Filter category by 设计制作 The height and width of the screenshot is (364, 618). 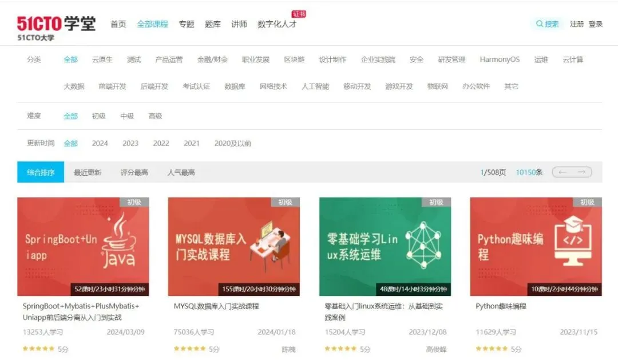point(332,60)
